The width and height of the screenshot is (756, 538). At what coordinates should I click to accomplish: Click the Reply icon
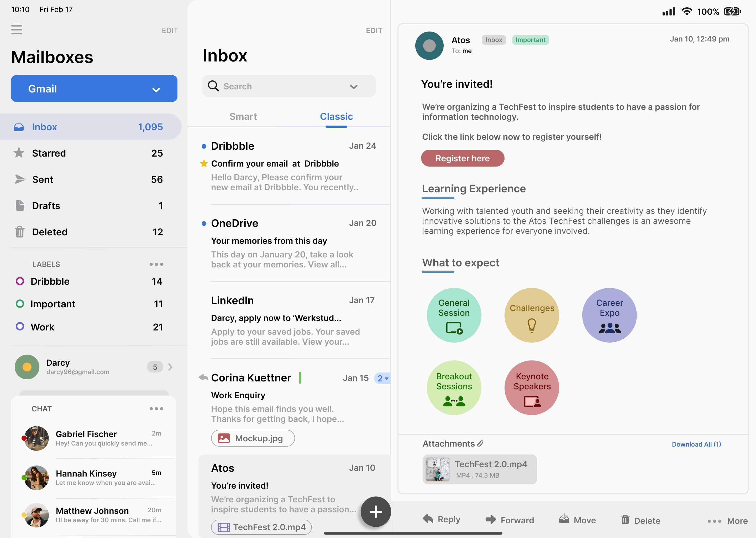coord(428,519)
